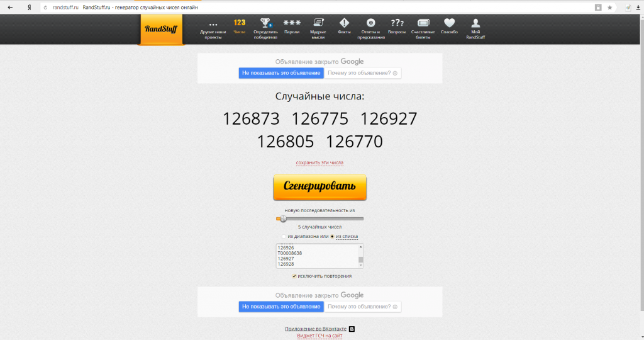Screen dimensions: 644x340
Task: Click list entry 126928
Action: coord(286,264)
